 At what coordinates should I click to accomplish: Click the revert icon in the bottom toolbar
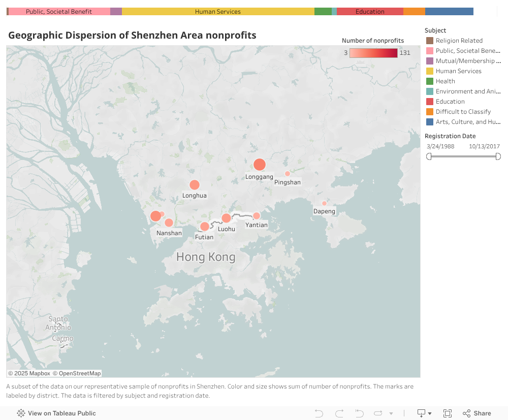pyautogui.click(x=359, y=413)
